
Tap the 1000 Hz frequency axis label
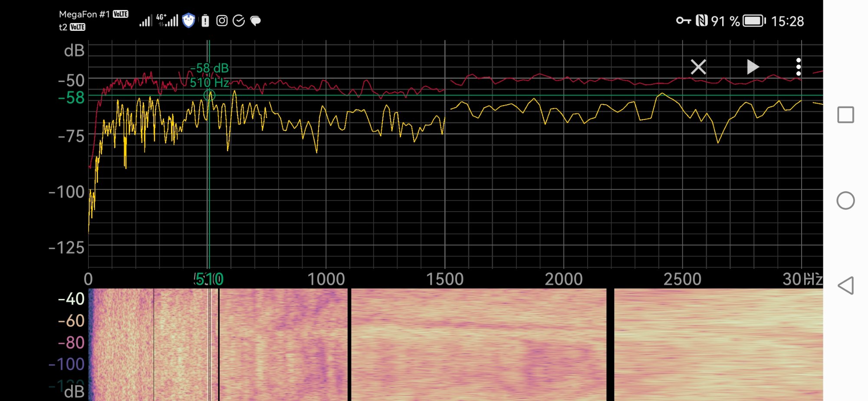tap(326, 279)
